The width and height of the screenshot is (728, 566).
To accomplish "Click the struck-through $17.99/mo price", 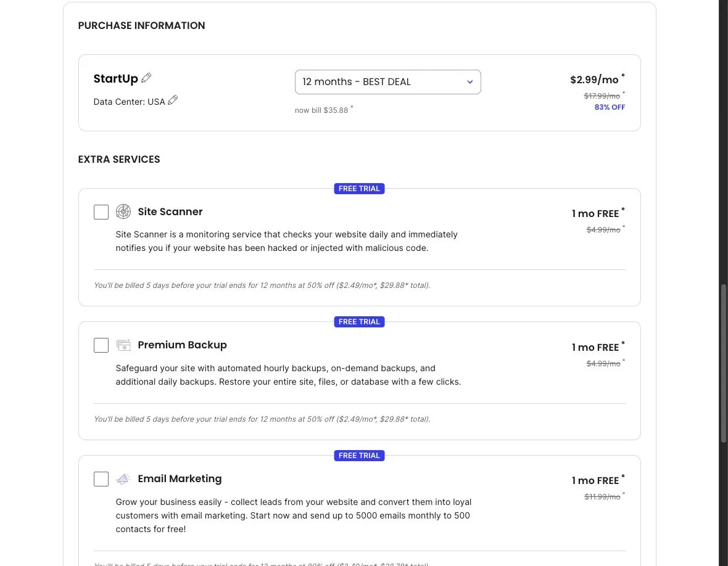I will 602,96.
